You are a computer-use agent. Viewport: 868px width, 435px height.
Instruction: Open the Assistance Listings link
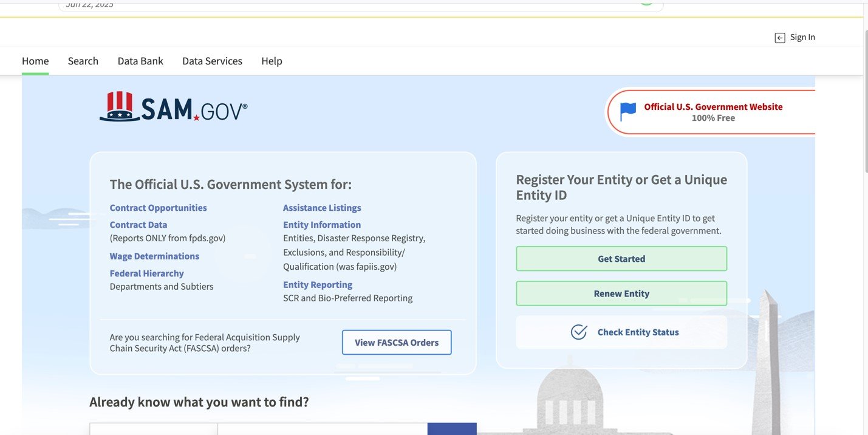point(322,208)
